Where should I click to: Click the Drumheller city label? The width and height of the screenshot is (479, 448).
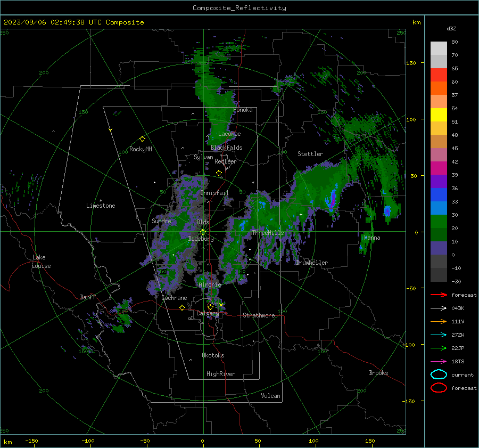(312, 263)
